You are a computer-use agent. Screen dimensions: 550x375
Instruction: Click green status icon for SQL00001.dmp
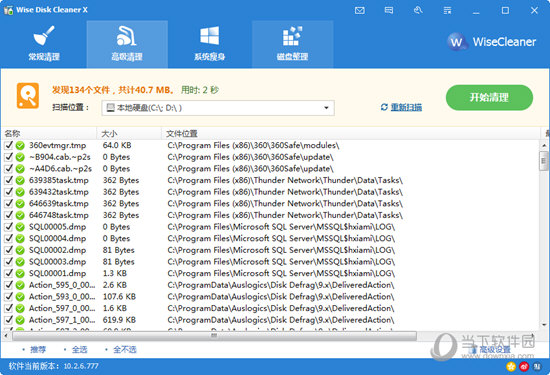tap(20, 273)
